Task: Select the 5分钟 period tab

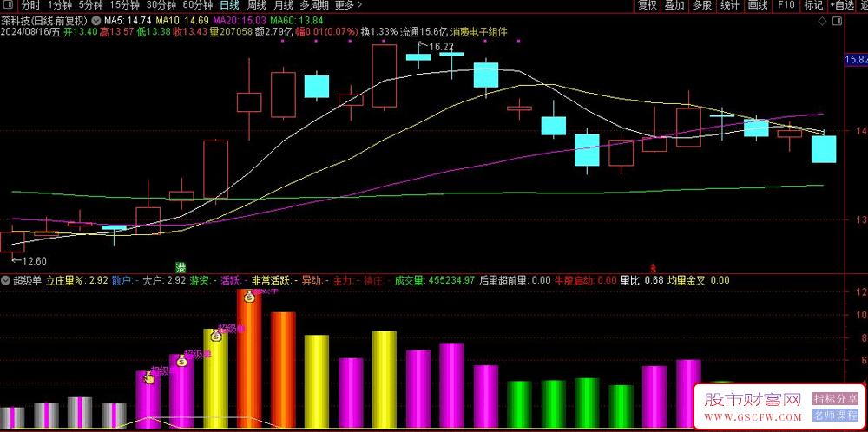Action: [90, 5]
